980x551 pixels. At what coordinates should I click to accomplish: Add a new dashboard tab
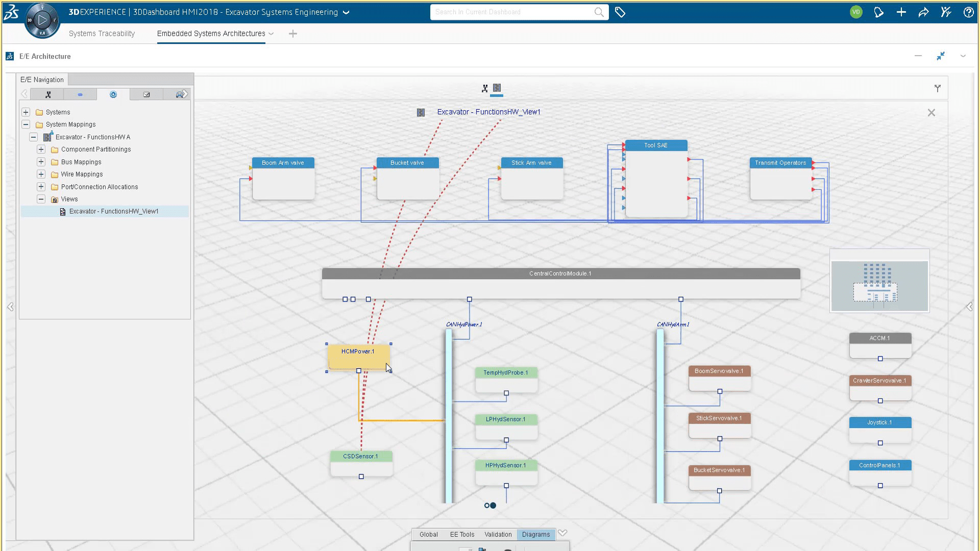[x=292, y=34]
